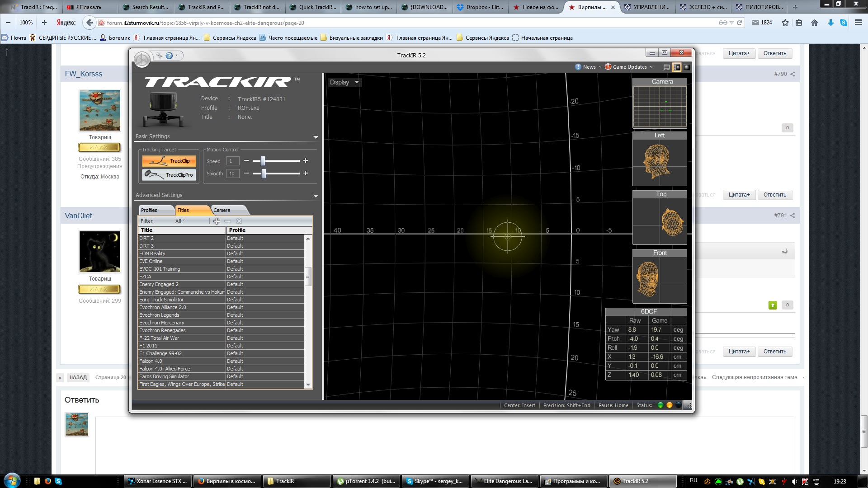Switch to the Titles tab
The image size is (868, 488).
point(193,210)
